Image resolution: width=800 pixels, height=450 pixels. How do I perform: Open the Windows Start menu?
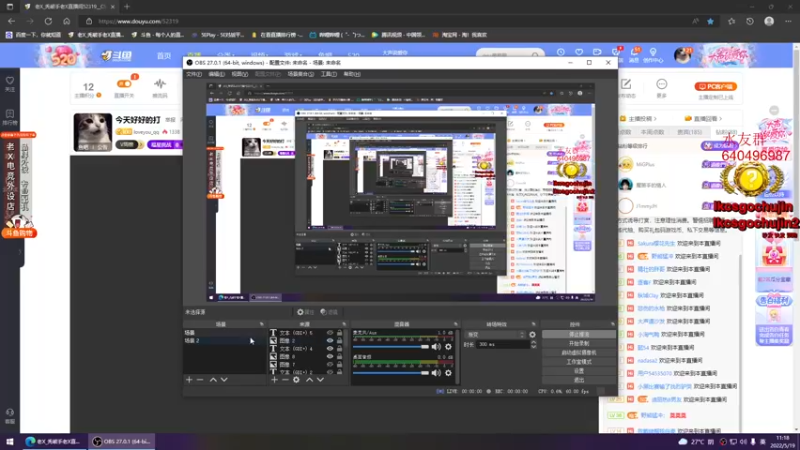(x=10, y=441)
